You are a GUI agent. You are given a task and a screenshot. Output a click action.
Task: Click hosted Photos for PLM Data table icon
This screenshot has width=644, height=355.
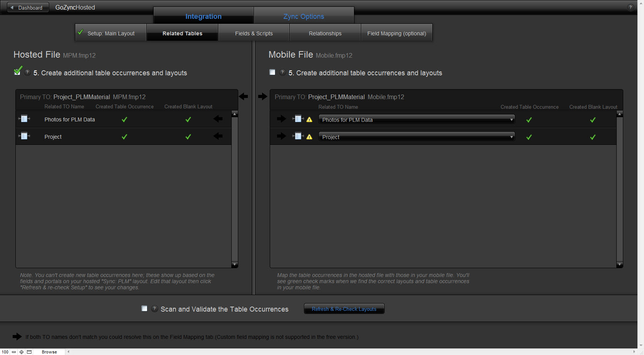[x=24, y=119]
